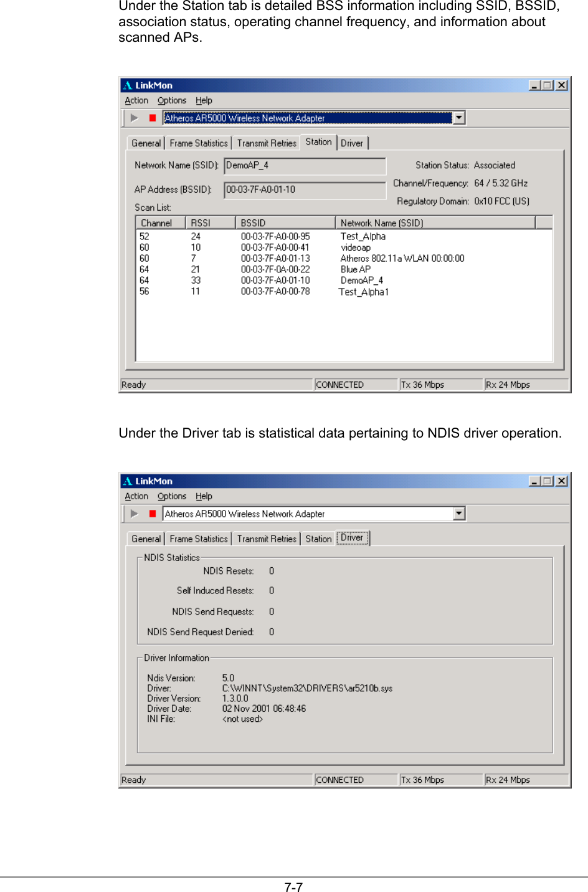Screen dimensions: 588x892
Task: Select the Test_Alpha1 scan list row
Action: tap(344, 292)
